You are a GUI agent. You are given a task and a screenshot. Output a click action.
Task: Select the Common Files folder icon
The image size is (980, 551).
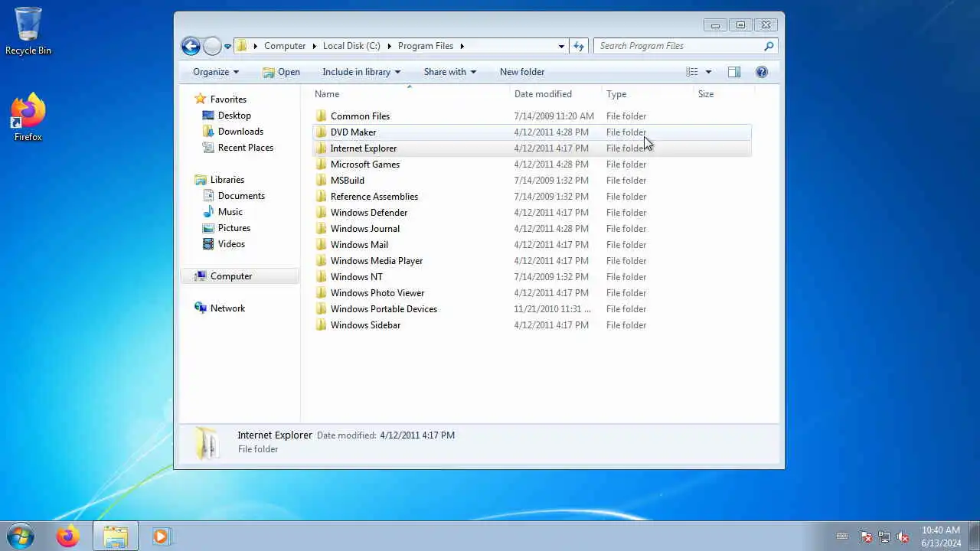(x=322, y=116)
